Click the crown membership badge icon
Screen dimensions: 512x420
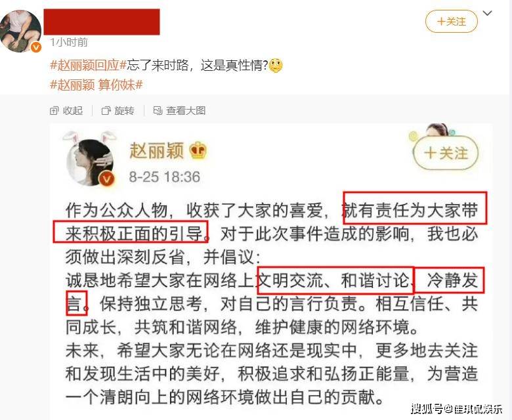pos(198,150)
